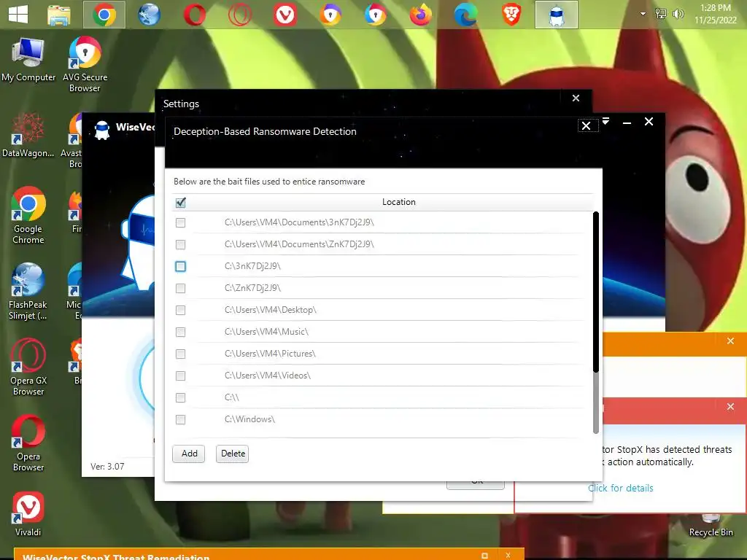Toggle the select-all checkbox in Location header
The height and width of the screenshot is (560, 747).
pos(181,203)
